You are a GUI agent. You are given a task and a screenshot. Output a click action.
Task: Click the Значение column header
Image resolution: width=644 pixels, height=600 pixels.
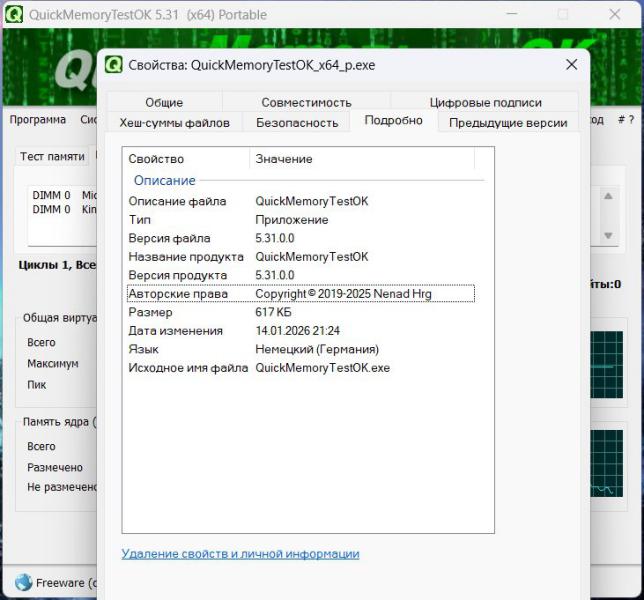pyautogui.click(x=284, y=159)
